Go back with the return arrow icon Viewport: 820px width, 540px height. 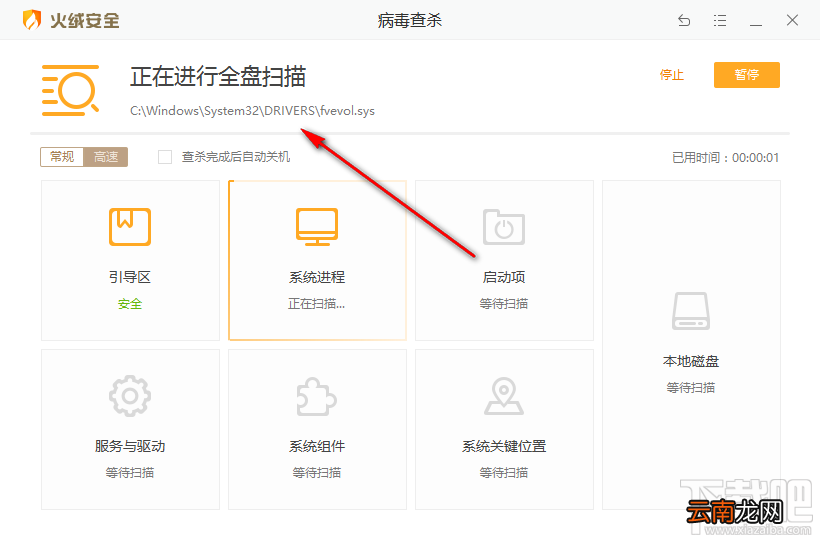click(x=684, y=20)
